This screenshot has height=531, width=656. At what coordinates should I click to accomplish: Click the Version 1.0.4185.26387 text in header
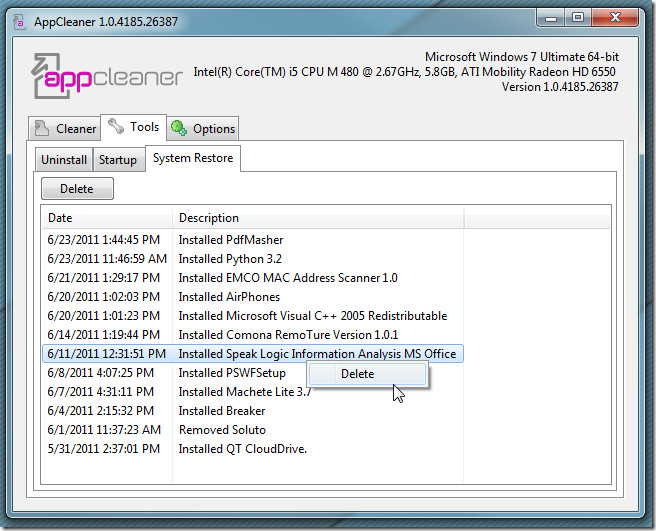pos(560,87)
